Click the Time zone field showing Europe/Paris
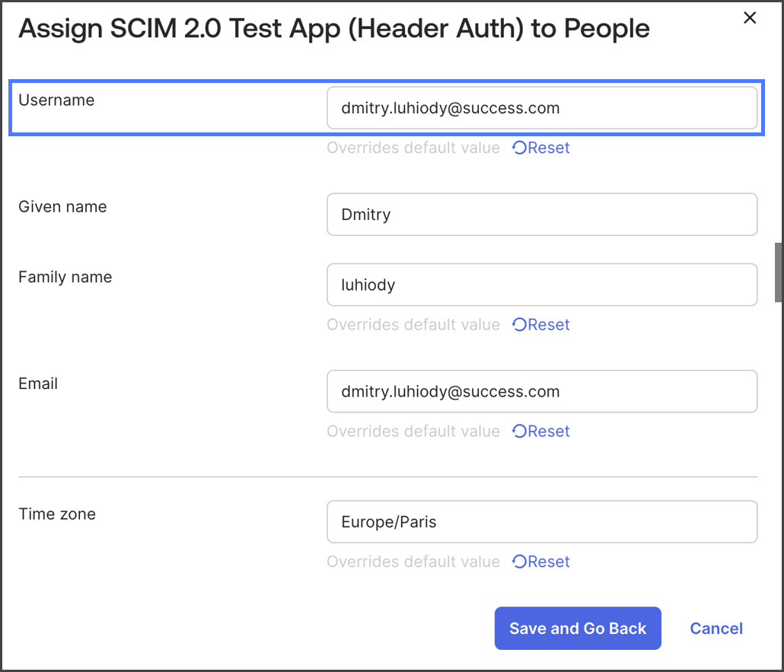This screenshot has height=672, width=784. click(x=541, y=522)
